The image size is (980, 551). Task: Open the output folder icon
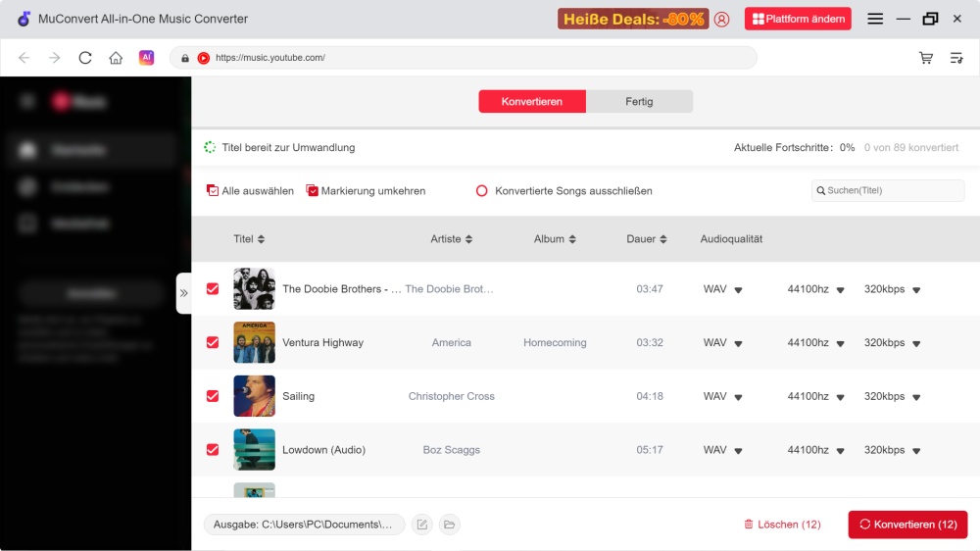(450, 525)
